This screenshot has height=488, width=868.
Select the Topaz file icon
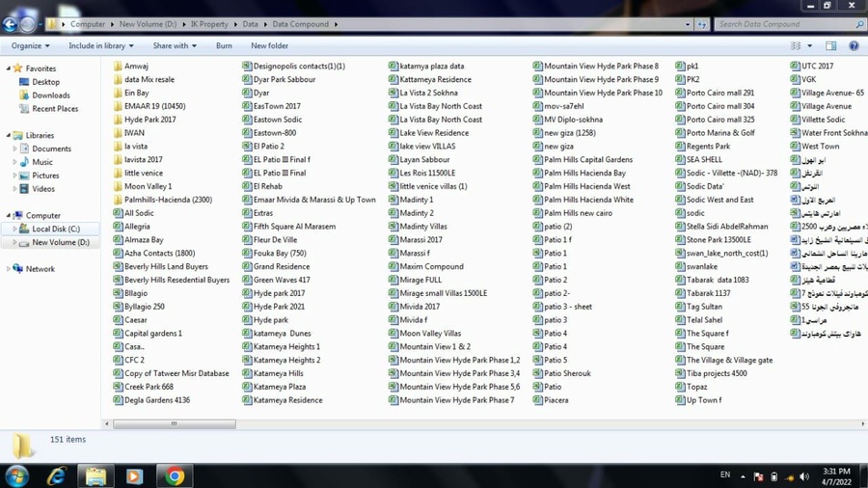[x=680, y=387]
